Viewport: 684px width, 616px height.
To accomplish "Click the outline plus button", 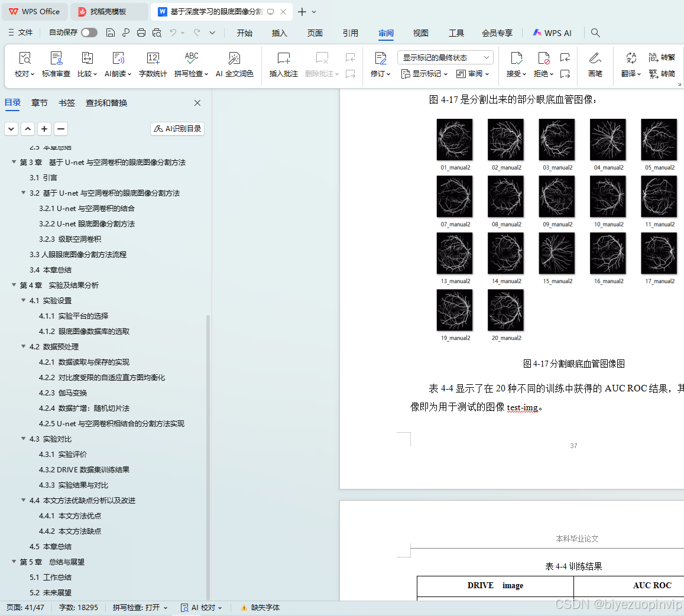I will tap(44, 129).
